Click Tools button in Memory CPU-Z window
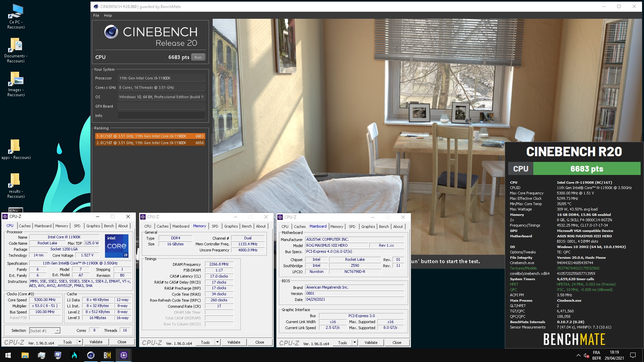 [205, 342]
